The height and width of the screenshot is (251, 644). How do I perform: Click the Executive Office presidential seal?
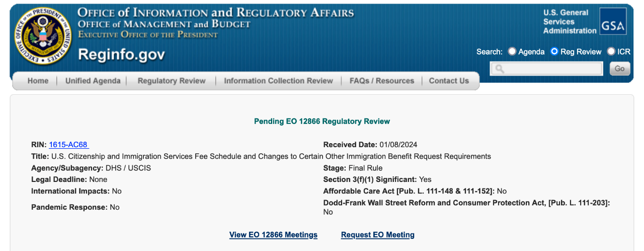[x=42, y=36]
